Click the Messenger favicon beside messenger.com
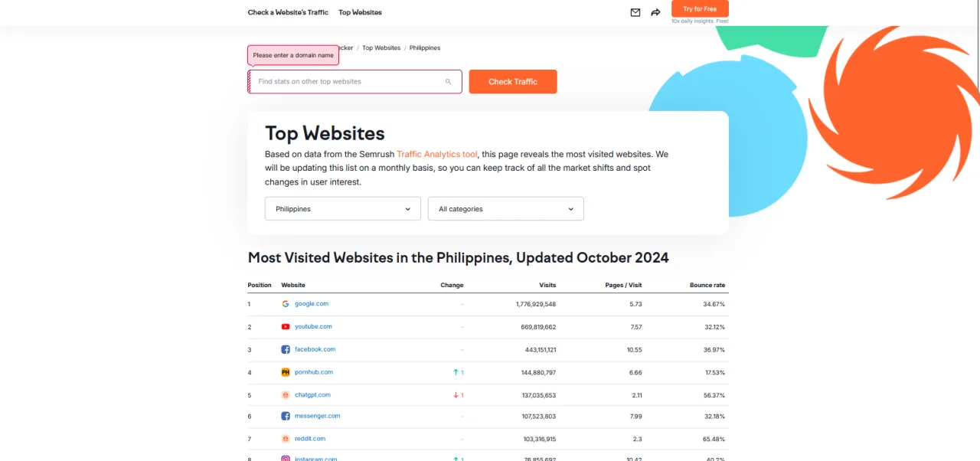 tap(286, 417)
